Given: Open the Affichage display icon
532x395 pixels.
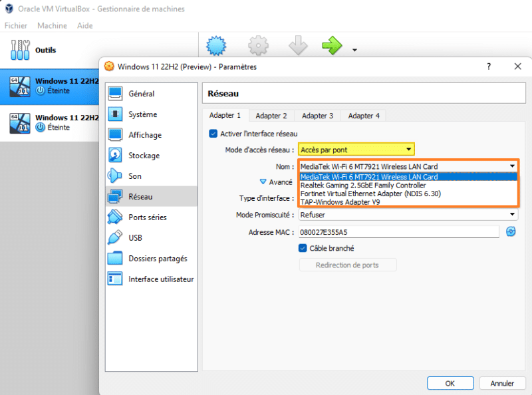Looking at the screenshot, I should (116, 135).
